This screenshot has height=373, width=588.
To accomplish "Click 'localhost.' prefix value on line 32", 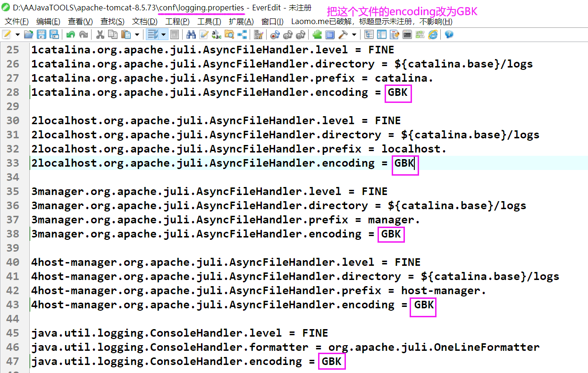I will (414, 149).
